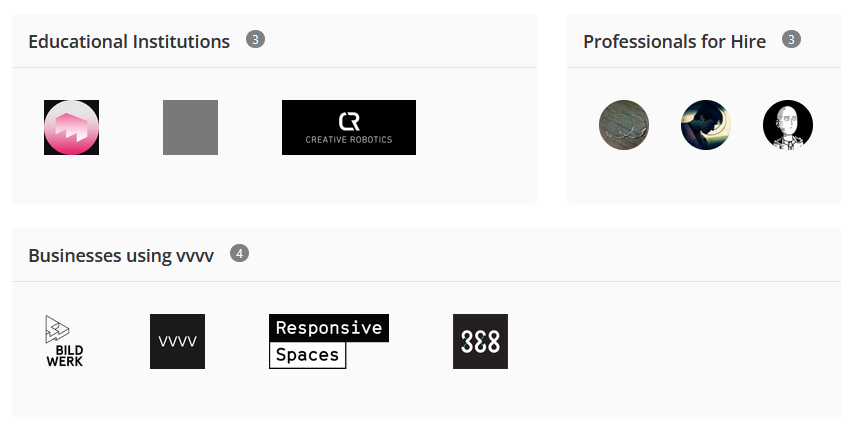The height and width of the screenshot is (430, 841).
Task: Open the pink circular institution logo
Action: pyautogui.click(x=71, y=128)
